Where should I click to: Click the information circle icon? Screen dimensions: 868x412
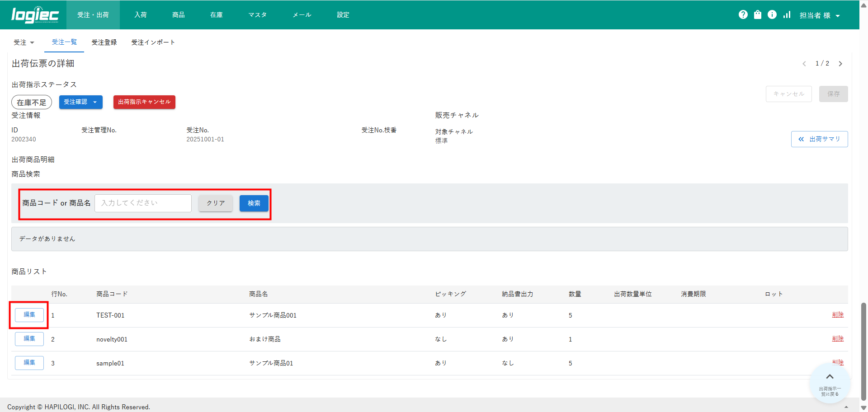772,15
